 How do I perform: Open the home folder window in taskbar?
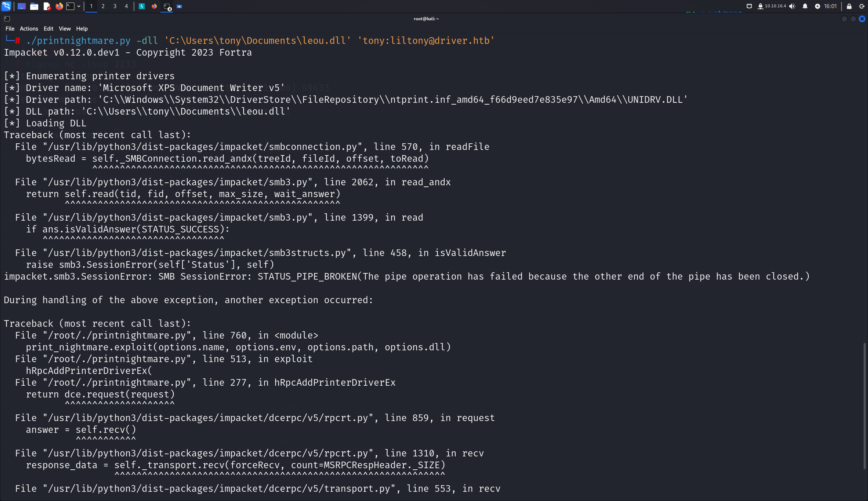(179, 6)
